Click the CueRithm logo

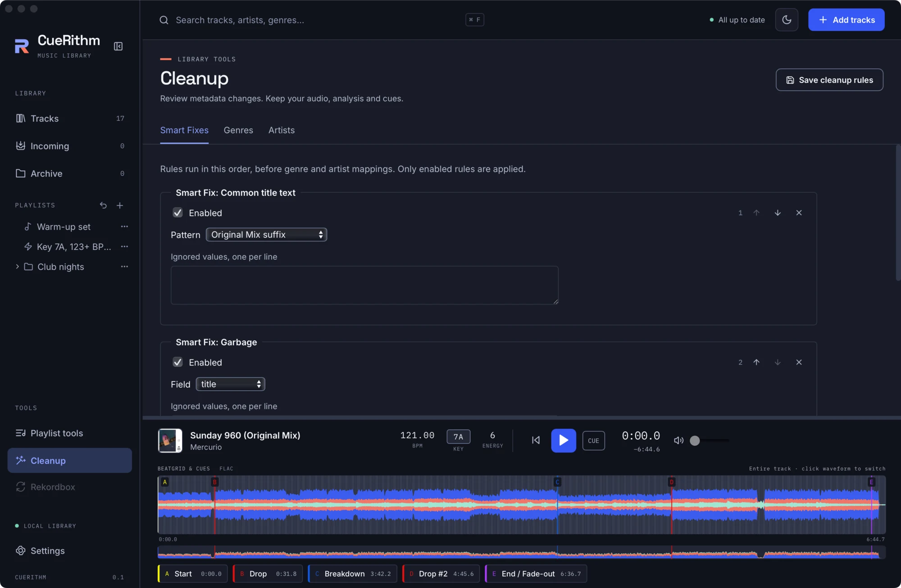(x=22, y=46)
